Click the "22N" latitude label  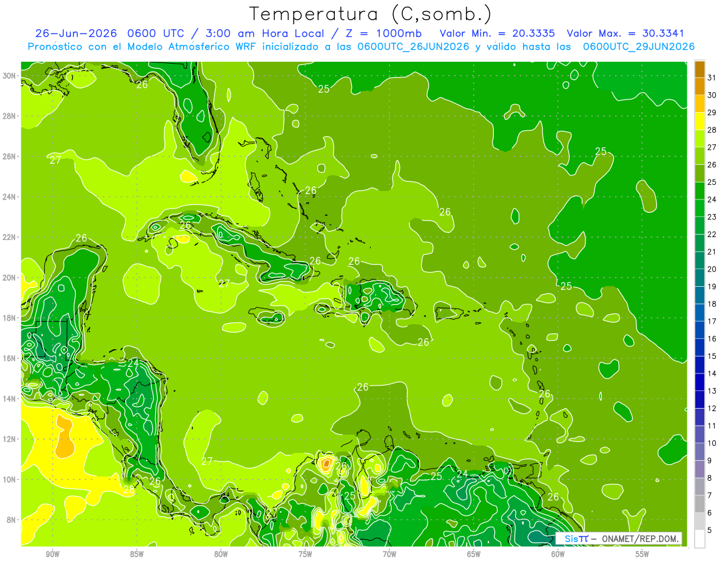click(x=9, y=237)
